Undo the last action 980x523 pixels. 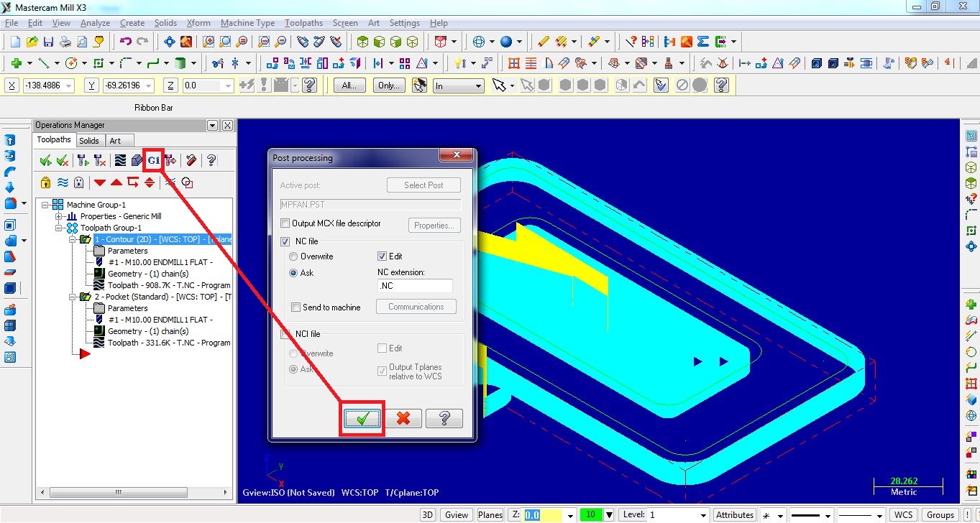126,42
